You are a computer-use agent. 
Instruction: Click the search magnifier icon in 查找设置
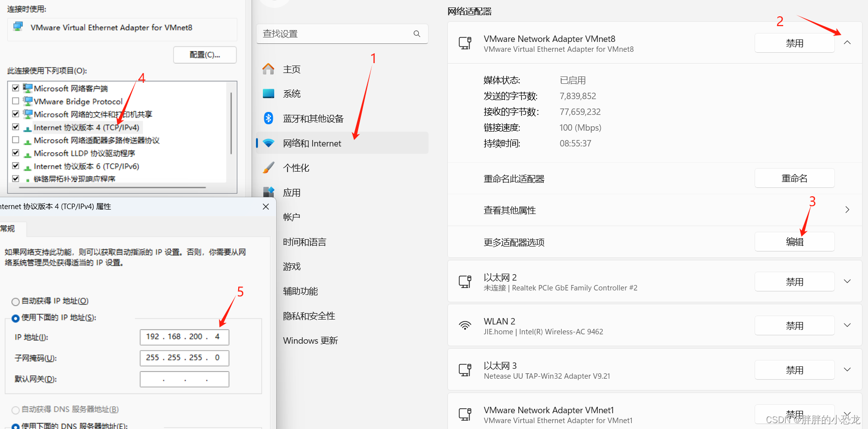pyautogui.click(x=417, y=34)
